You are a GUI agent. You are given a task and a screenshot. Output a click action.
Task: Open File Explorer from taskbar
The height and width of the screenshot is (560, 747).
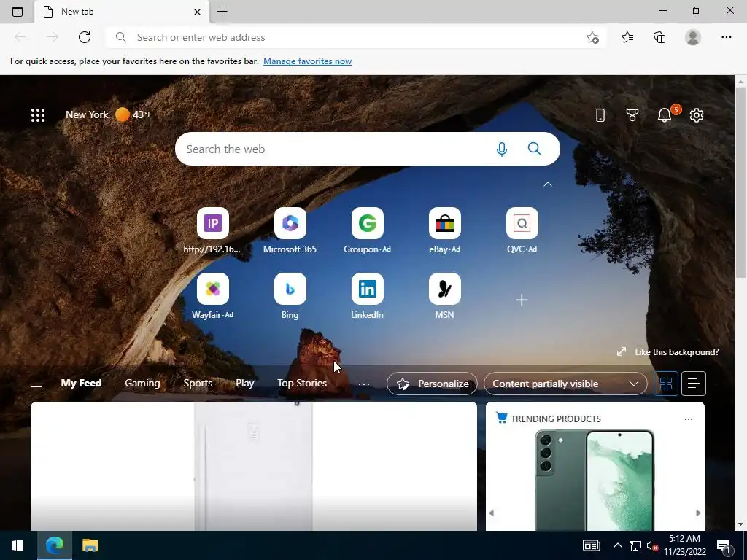90,545
